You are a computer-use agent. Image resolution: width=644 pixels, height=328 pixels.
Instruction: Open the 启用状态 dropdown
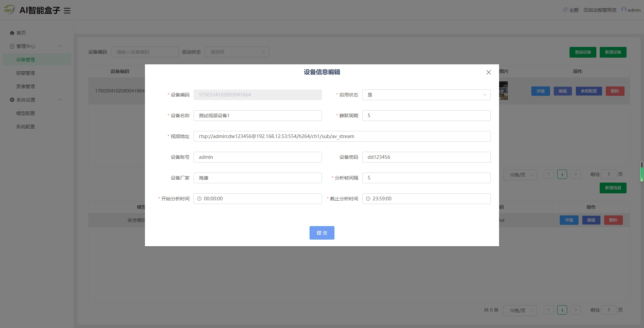tap(426, 95)
